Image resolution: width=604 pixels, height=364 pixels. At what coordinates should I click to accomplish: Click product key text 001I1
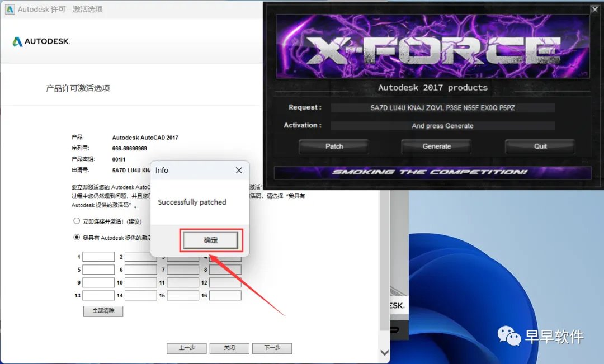pos(119,159)
